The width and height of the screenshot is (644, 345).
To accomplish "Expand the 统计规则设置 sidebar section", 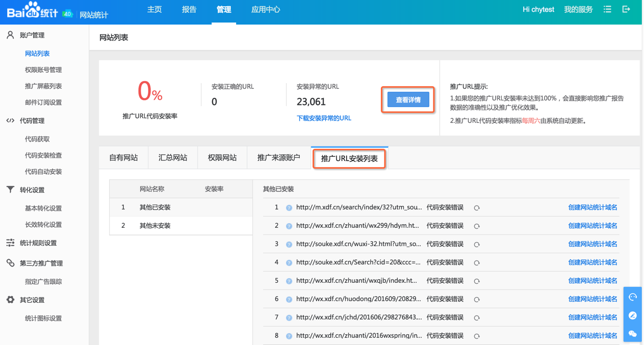I will 38,243.
